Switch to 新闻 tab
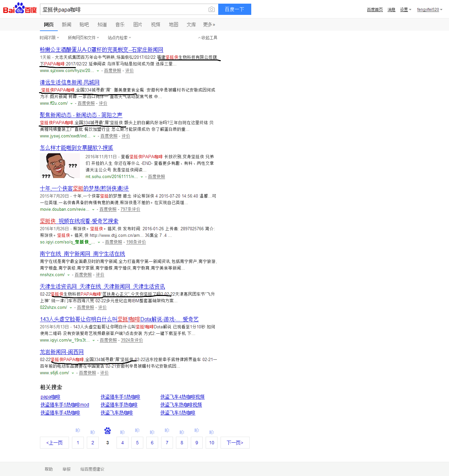The image size is (449, 476). click(x=66, y=24)
